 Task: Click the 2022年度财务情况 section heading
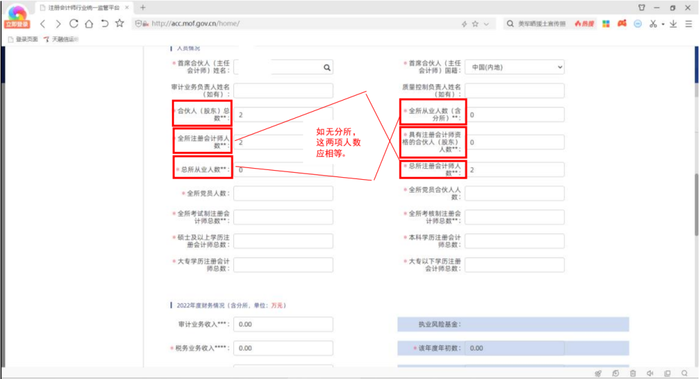click(x=231, y=305)
